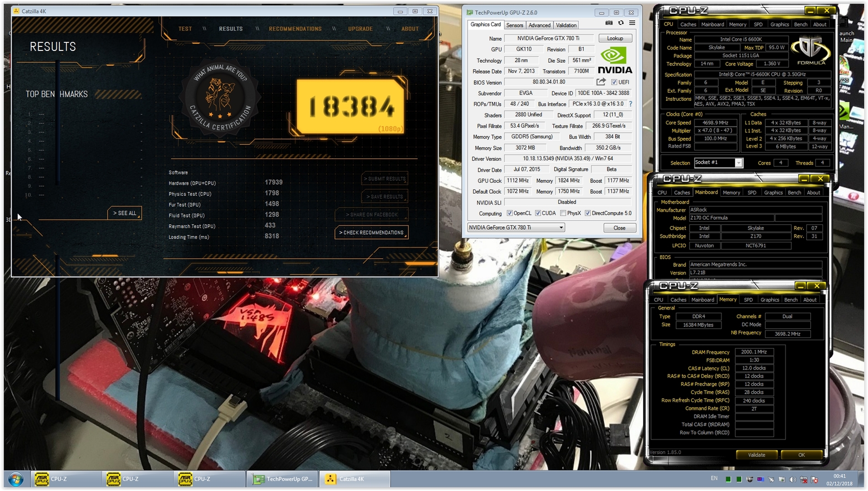Open the Catzilla UPGRADE menu
The height and width of the screenshot is (491, 868).
(x=361, y=29)
